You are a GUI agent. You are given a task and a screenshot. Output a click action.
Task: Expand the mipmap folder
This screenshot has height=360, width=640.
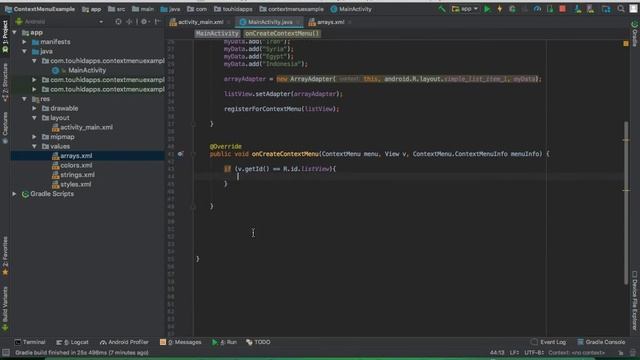click(x=34, y=137)
